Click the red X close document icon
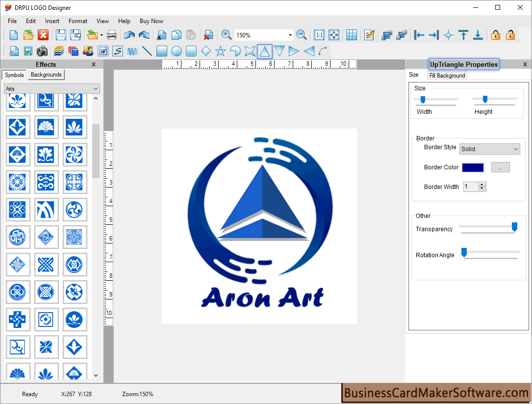 click(x=43, y=35)
